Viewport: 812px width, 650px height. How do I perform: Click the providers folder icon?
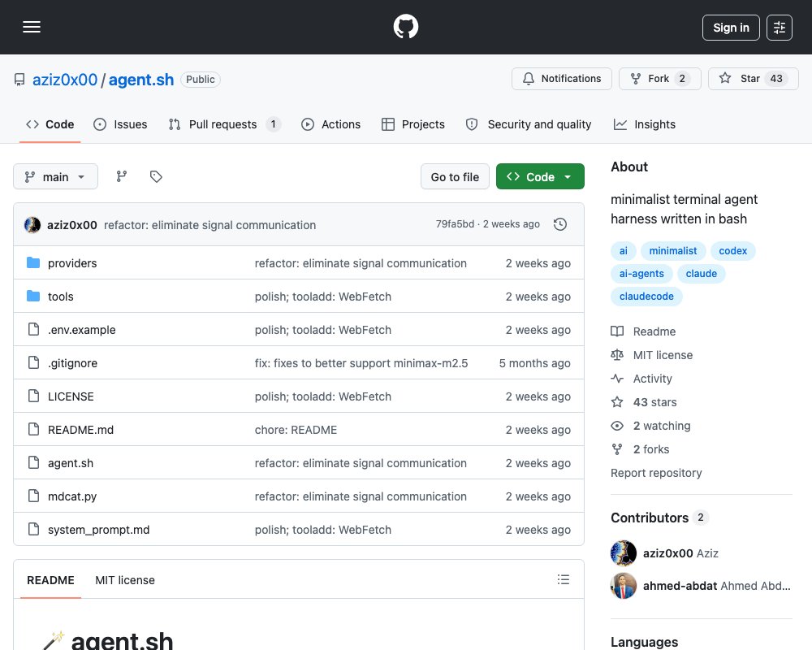33,262
